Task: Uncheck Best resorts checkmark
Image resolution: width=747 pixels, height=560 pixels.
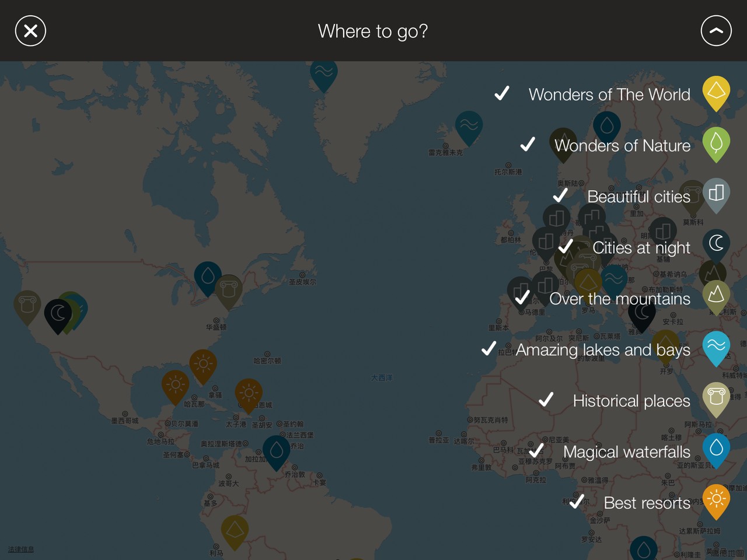Action: [577, 501]
